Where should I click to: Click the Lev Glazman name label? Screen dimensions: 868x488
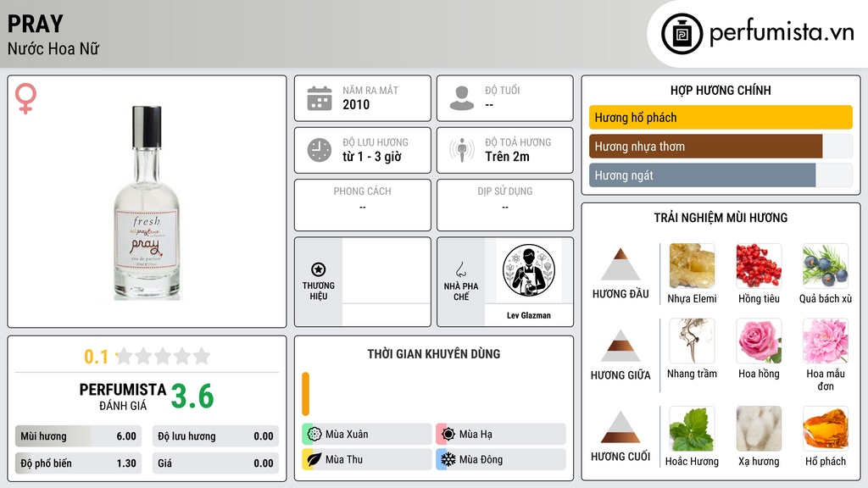coord(529,315)
